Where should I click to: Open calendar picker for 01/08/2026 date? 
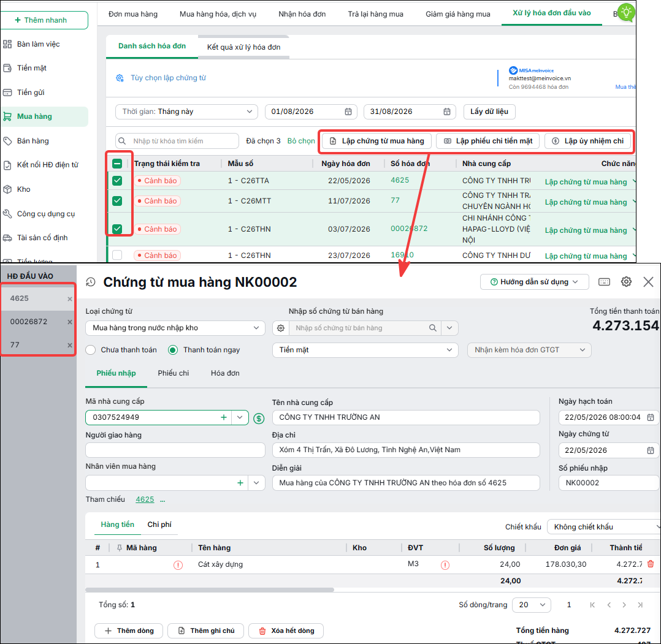(x=348, y=112)
